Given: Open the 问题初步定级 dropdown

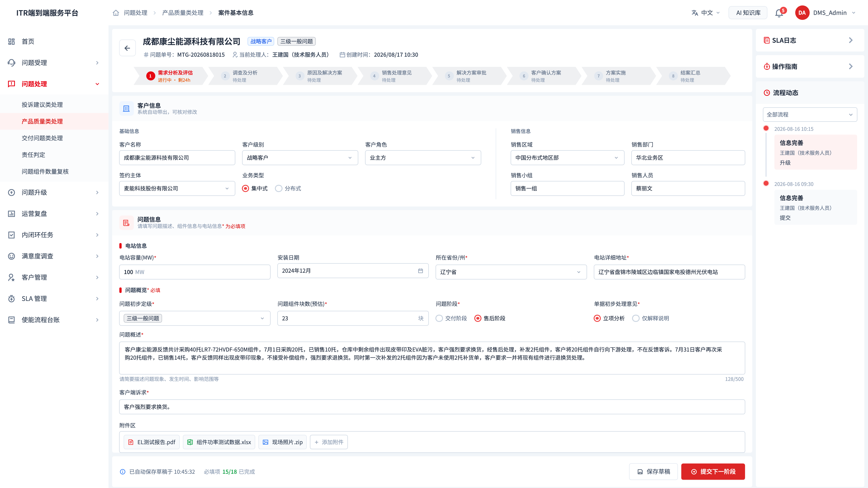Looking at the screenshot, I should 195,319.
